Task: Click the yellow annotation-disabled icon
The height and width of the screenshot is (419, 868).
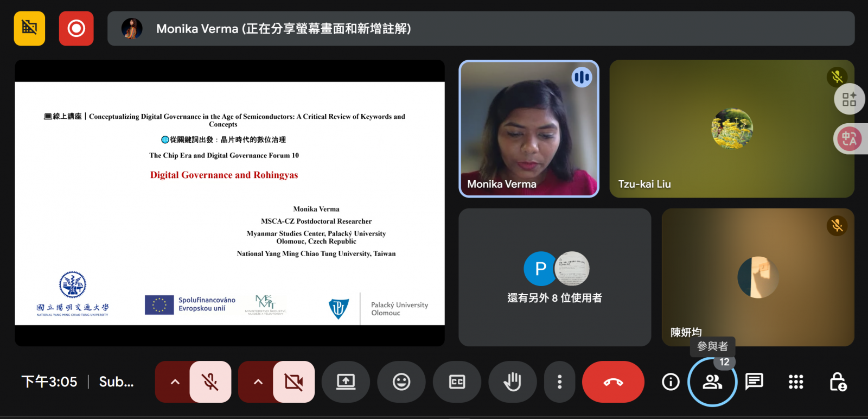Action: point(29,28)
